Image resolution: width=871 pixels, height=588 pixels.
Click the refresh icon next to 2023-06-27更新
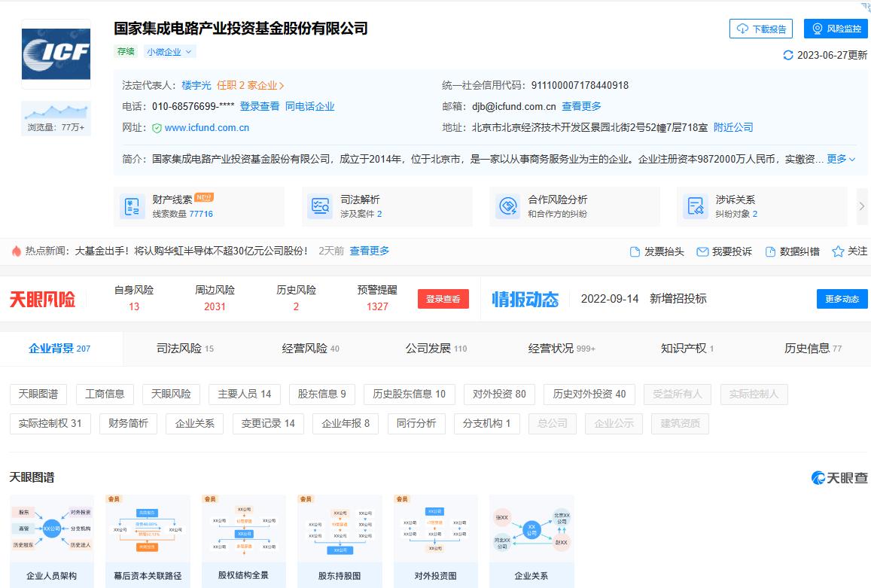(789, 55)
